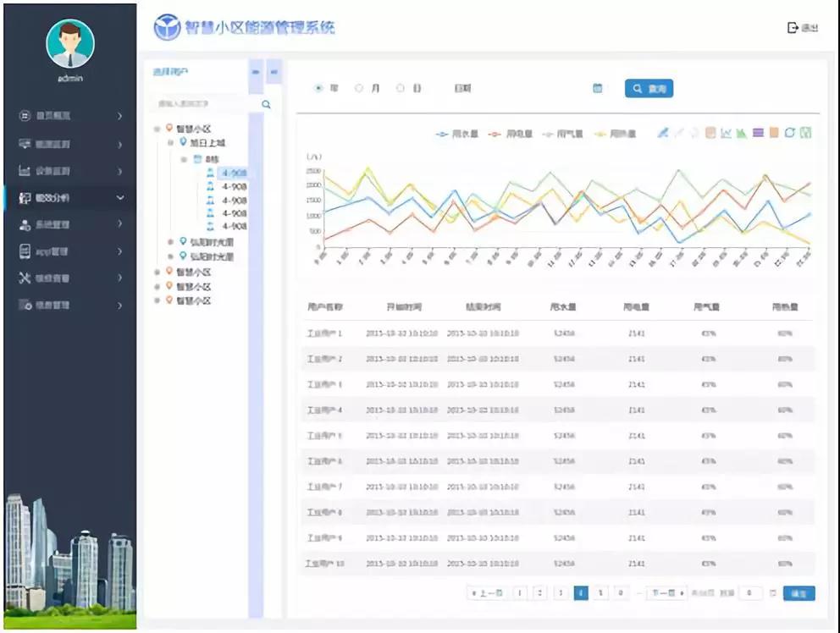
Task: Click the calendar date picker icon
Action: [x=597, y=88]
